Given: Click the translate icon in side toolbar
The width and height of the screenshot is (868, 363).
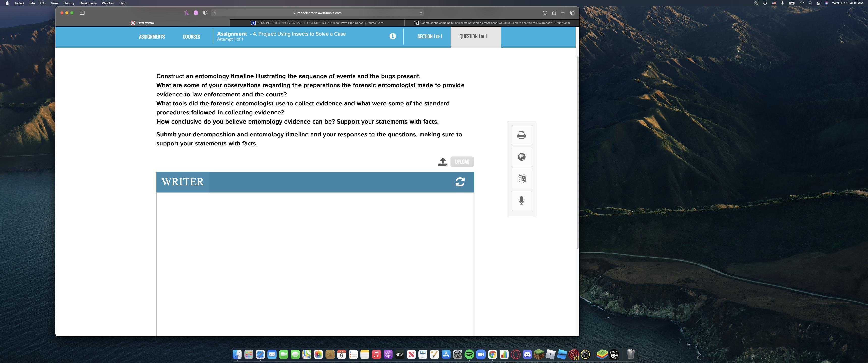Looking at the screenshot, I should [x=521, y=179].
